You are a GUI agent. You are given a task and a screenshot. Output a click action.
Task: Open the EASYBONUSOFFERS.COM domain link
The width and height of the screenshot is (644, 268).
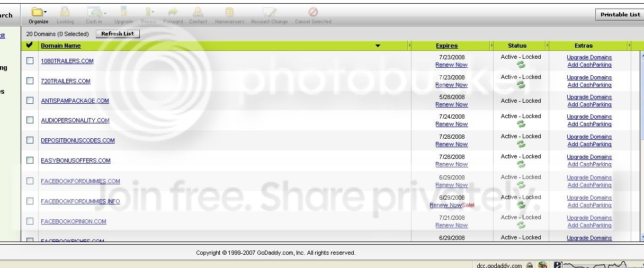[76, 160]
